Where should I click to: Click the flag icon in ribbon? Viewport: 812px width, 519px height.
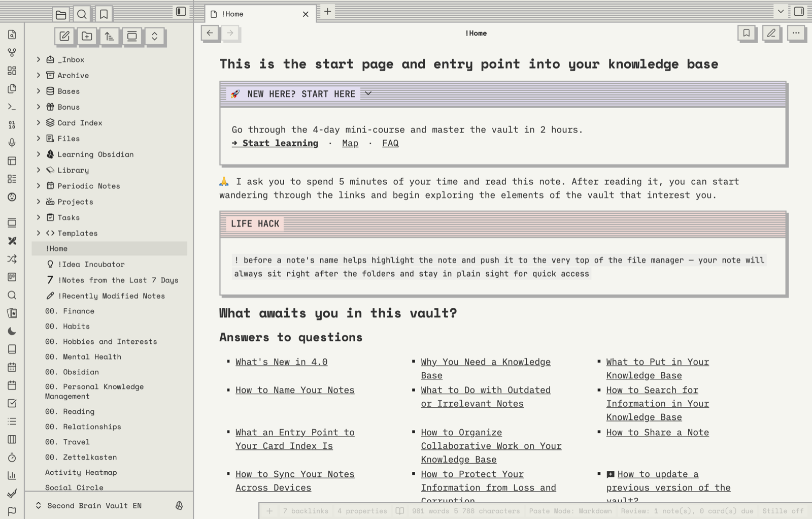point(12,511)
